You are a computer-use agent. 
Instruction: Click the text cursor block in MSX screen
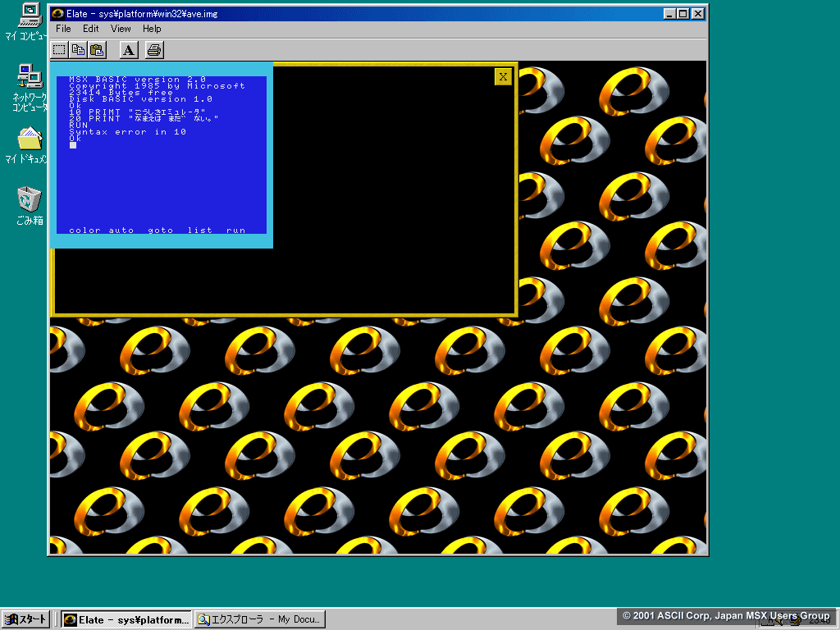coord(73,145)
